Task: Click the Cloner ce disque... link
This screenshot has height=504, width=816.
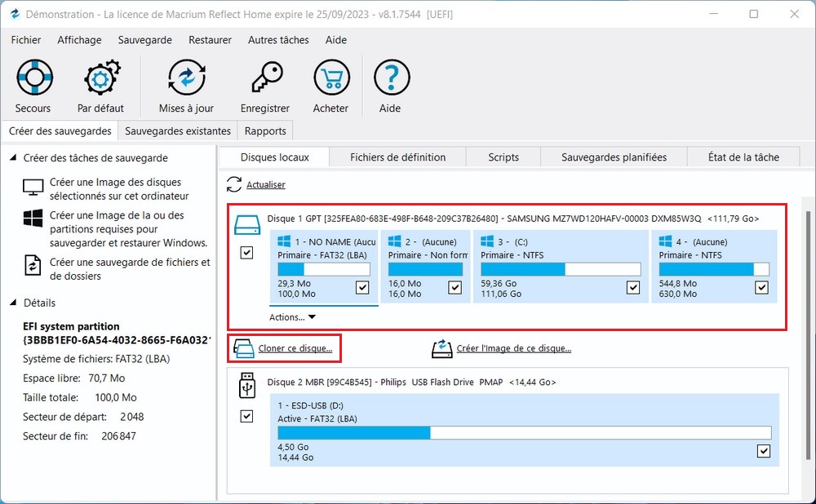Action: (x=295, y=348)
